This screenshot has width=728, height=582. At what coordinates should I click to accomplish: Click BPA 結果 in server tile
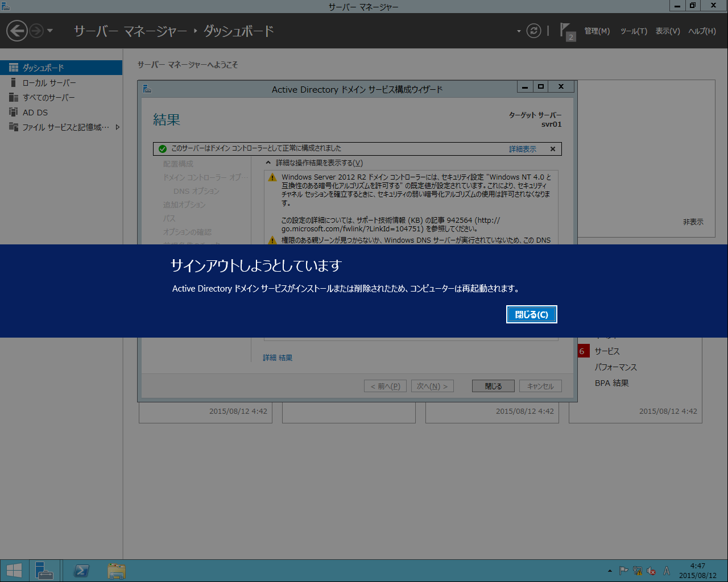[x=612, y=383]
